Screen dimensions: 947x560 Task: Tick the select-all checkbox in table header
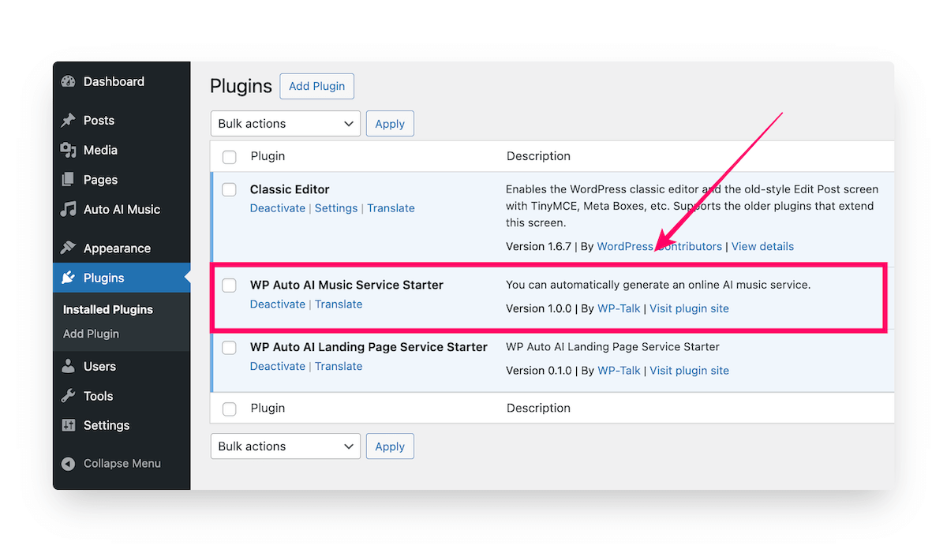click(229, 157)
